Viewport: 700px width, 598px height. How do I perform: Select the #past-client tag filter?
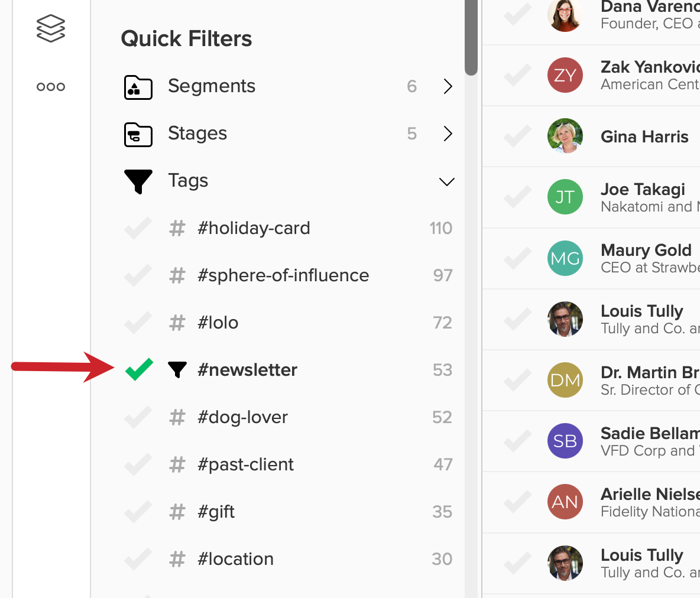pyautogui.click(x=245, y=464)
